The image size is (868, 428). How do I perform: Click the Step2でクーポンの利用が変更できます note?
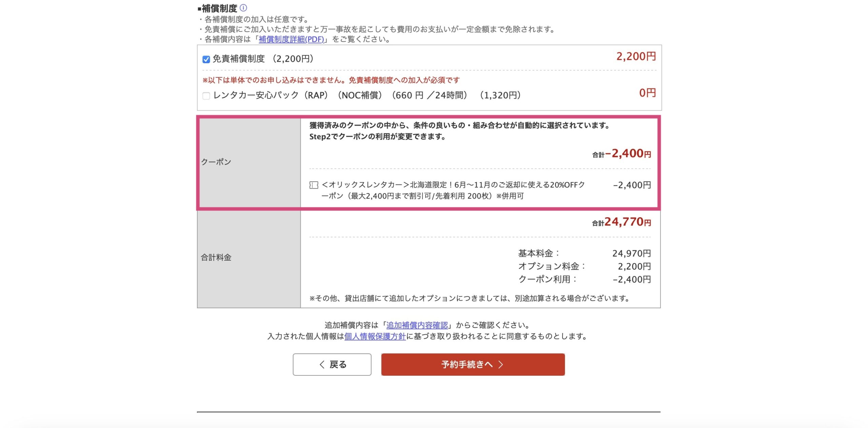point(377,136)
